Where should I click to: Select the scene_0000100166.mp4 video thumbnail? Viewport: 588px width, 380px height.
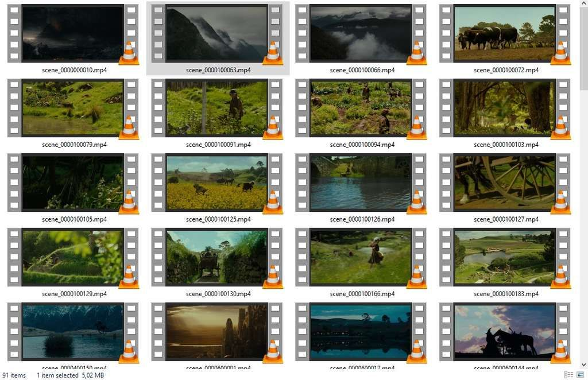(361, 257)
